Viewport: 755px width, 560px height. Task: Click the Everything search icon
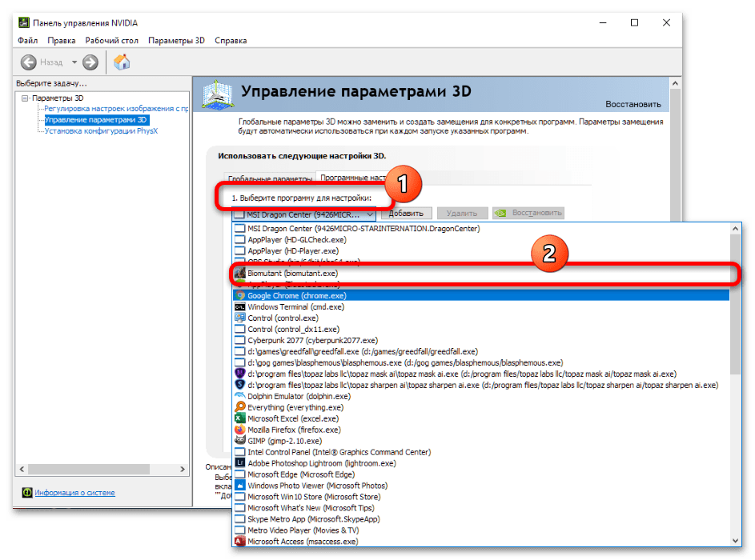(239, 407)
